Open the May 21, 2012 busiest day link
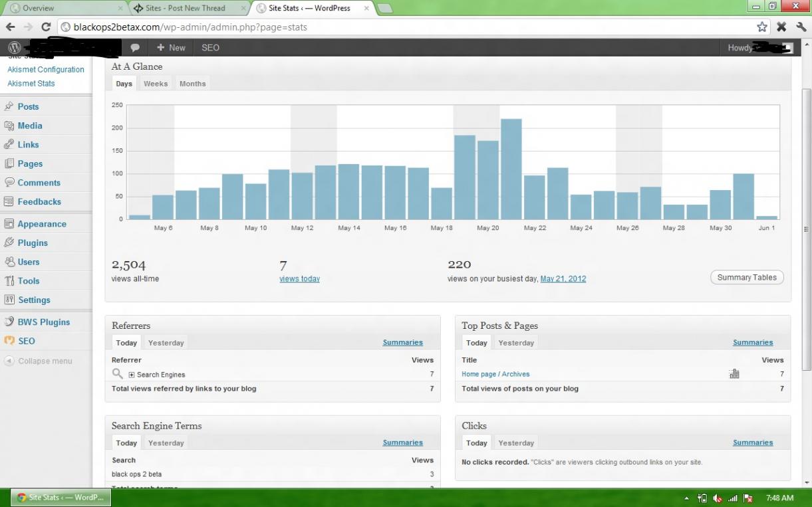812x507 pixels. [x=563, y=279]
